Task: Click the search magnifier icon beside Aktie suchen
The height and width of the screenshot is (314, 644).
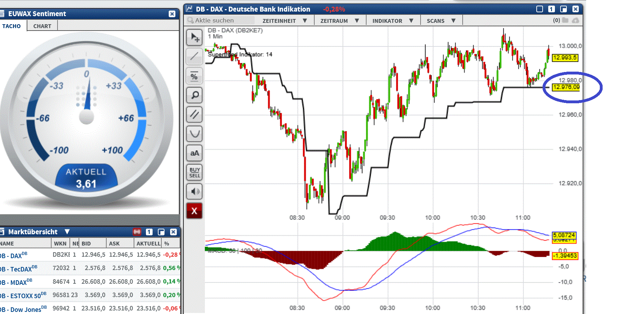Action: point(190,20)
